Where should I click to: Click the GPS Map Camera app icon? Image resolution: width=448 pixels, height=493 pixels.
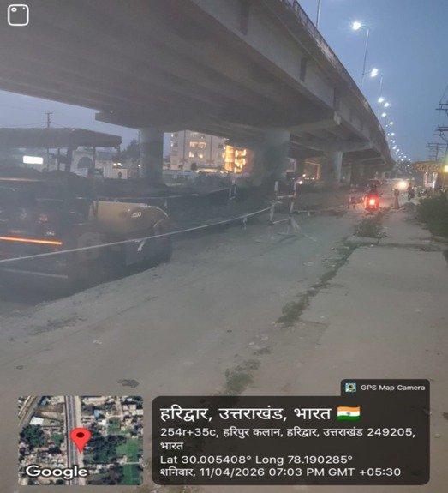click(x=350, y=388)
